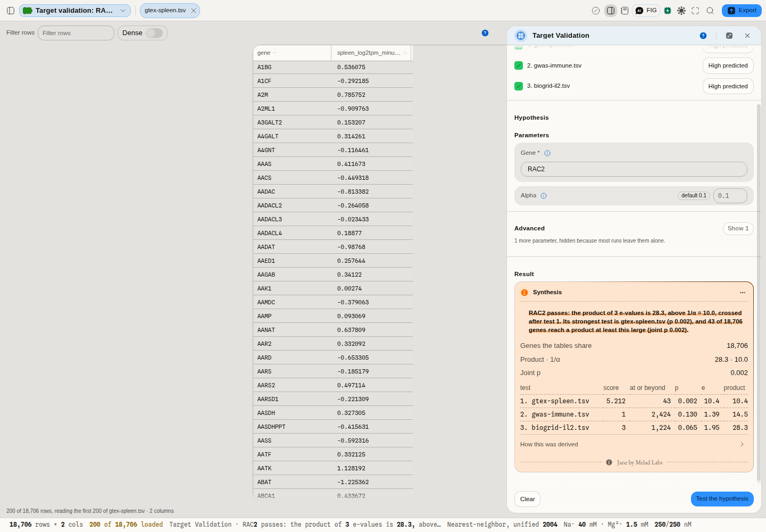
Task: Toggle the sun brightness theme icon
Action: [681, 11]
